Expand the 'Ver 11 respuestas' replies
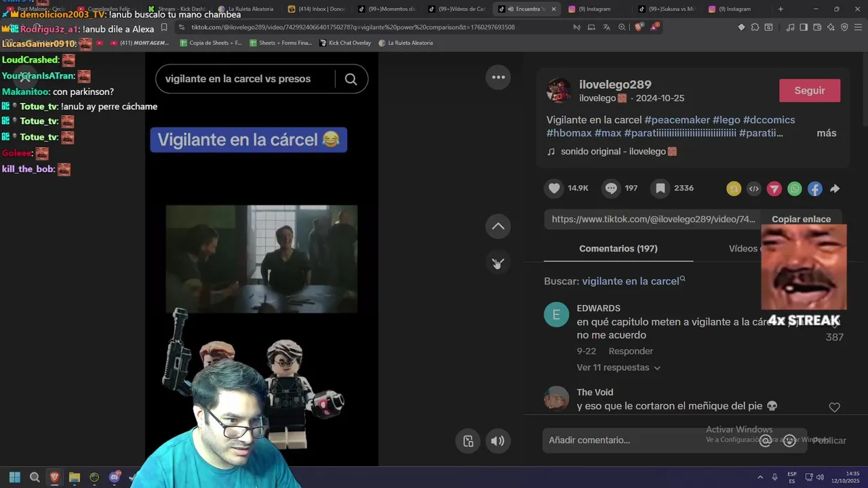The width and height of the screenshot is (868, 488). (618, 367)
